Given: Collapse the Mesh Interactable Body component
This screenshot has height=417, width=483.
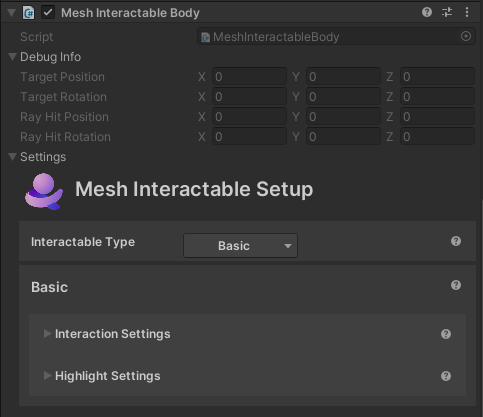Looking at the screenshot, I should [x=12, y=13].
